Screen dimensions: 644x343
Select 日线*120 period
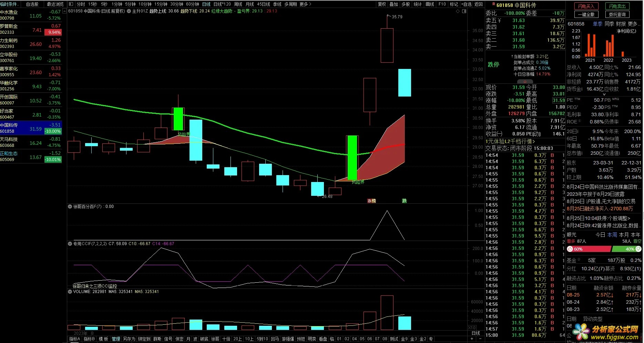point(222,4)
